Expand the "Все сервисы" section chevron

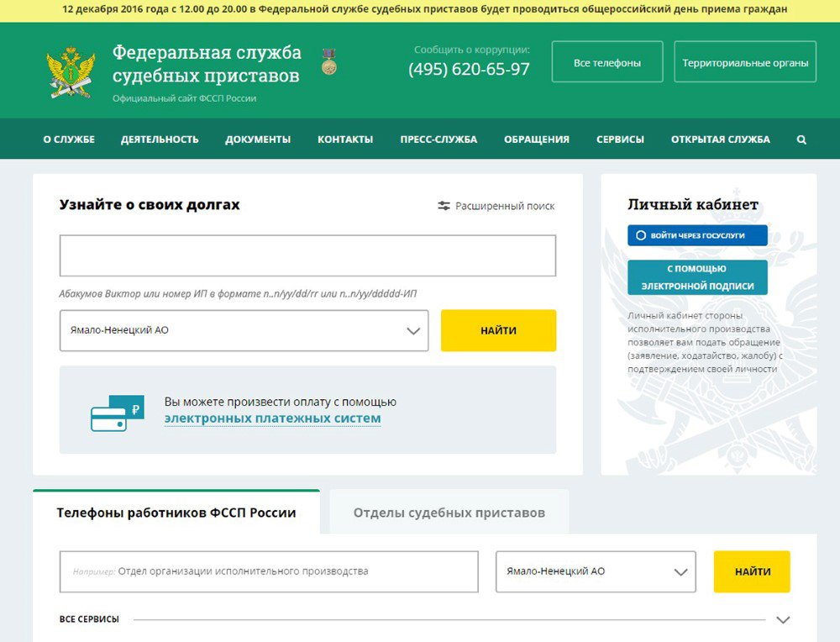pyautogui.click(x=783, y=620)
